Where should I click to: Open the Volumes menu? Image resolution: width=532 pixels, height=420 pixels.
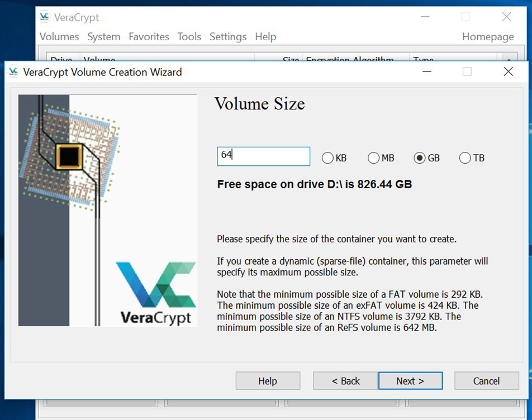point(59,37)
